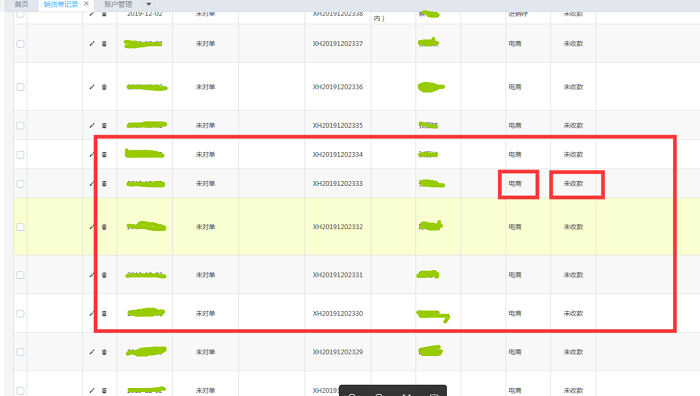Edit order XH20191202329 with the pencil icon
Viewport: 700px width, 396px height.
tap(92, 352)
